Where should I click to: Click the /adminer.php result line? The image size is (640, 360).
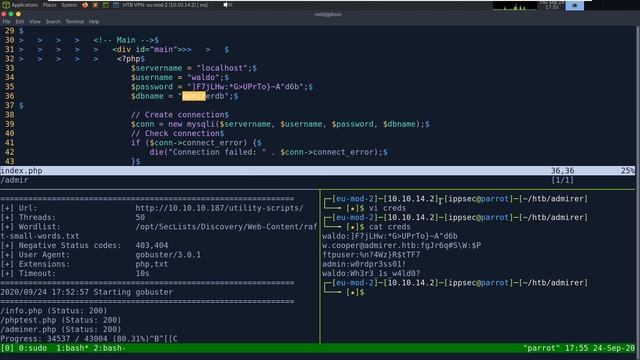(x=60, y=329)
